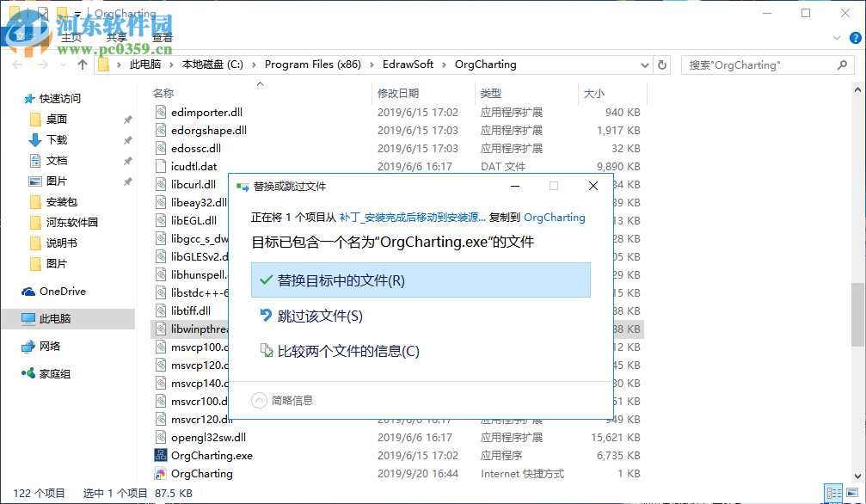Click the back navigation arrow
Image resolution: width=866 pixels, height=504 pixels.
click(17, 65)
